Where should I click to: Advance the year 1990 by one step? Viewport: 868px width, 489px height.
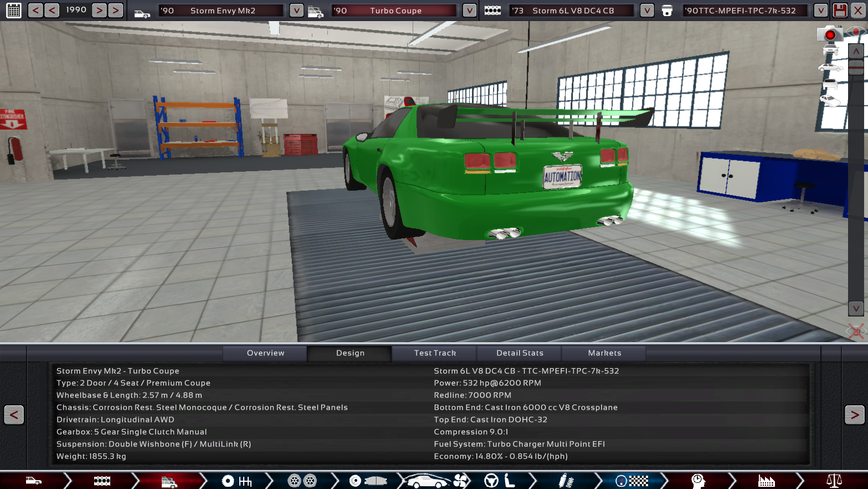[99, 10]
